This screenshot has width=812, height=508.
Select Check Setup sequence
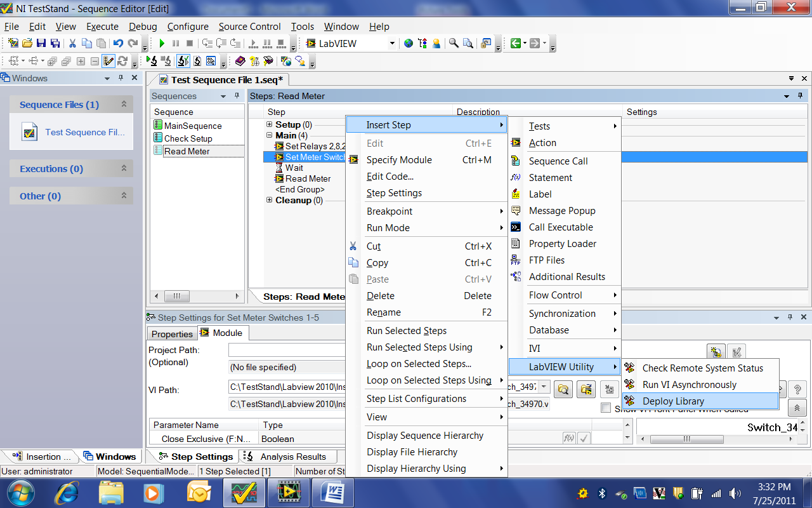click(188, 138)
